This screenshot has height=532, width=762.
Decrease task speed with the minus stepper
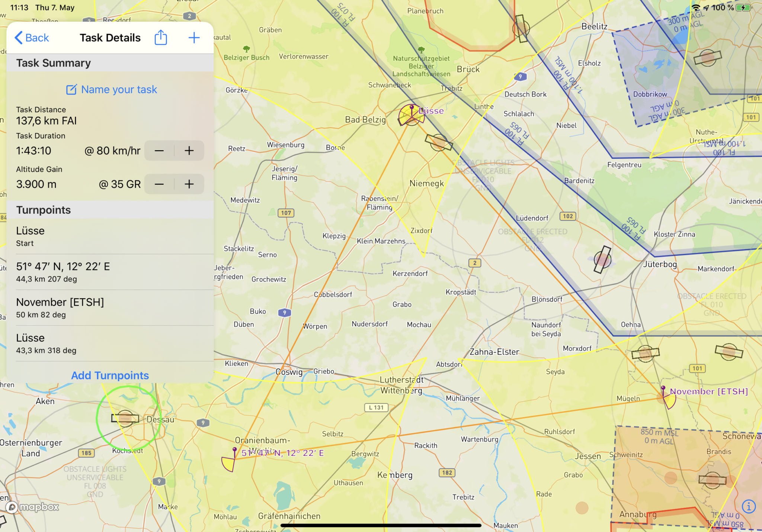pos(159,151)
